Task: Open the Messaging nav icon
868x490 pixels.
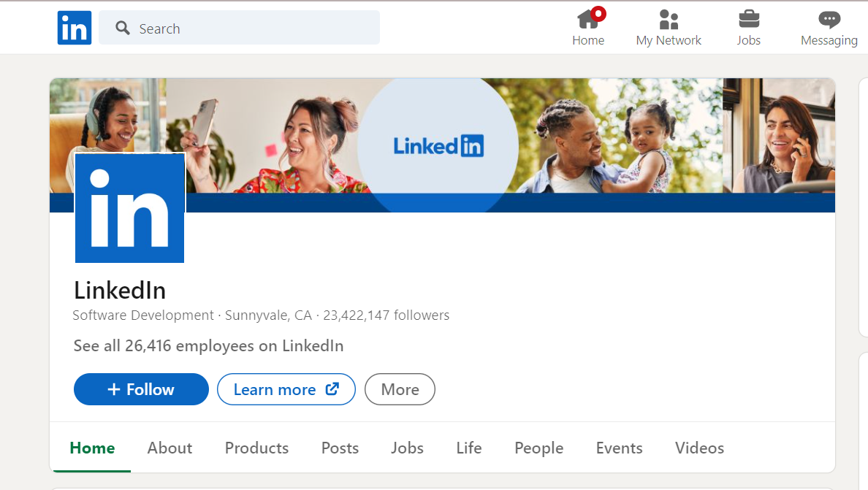Action: point(829,27)
